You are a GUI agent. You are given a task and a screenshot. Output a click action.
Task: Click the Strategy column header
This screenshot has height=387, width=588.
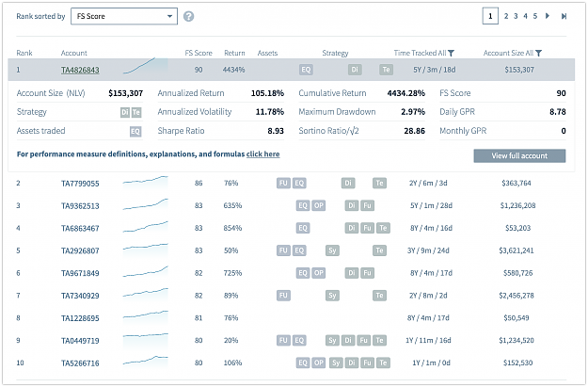(x=335, y=53)
